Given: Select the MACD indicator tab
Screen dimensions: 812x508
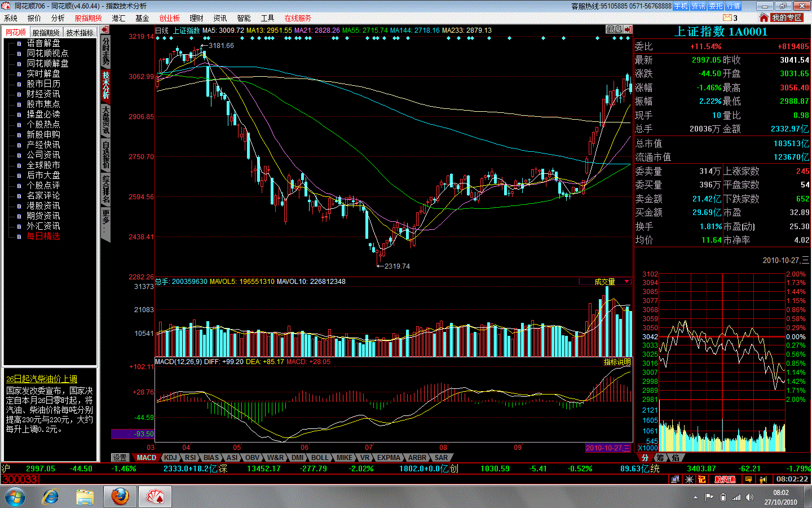Looking at the screenshot, I should coord(146,458).
